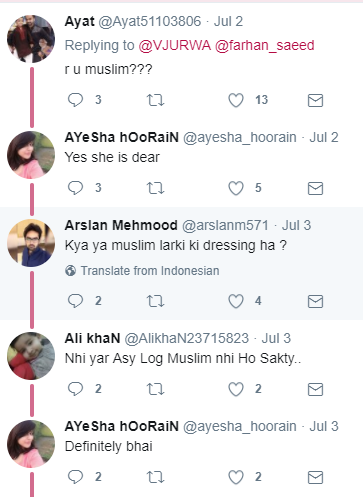The image size is (363, 497).
Task: Open the @VJURWA mention link
Action: pyautogui.click(x=175, y=45)
